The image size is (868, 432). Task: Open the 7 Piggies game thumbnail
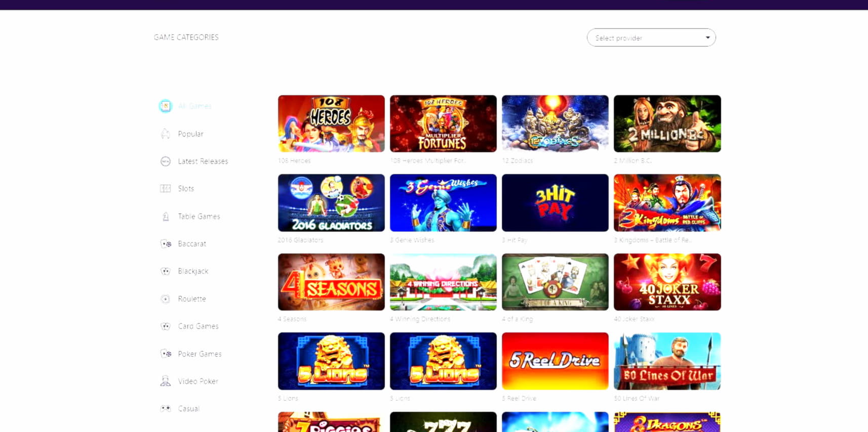pyautogui.click(x=331, y=422)
